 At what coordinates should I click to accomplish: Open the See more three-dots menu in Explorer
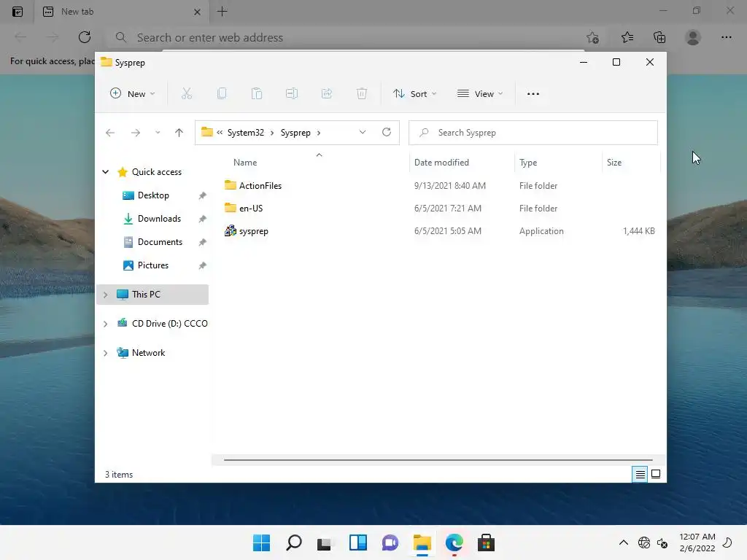click(533, 94)
